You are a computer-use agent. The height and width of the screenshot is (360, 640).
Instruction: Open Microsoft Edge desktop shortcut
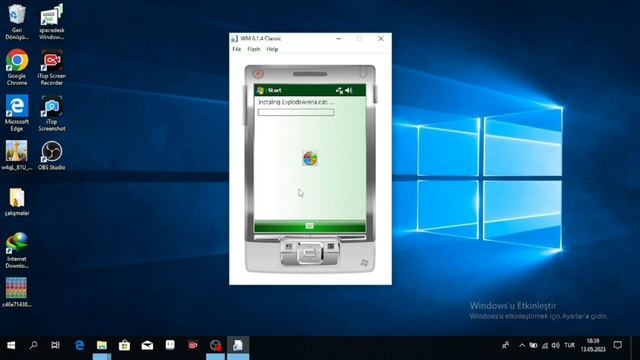(x=17, y=113)
